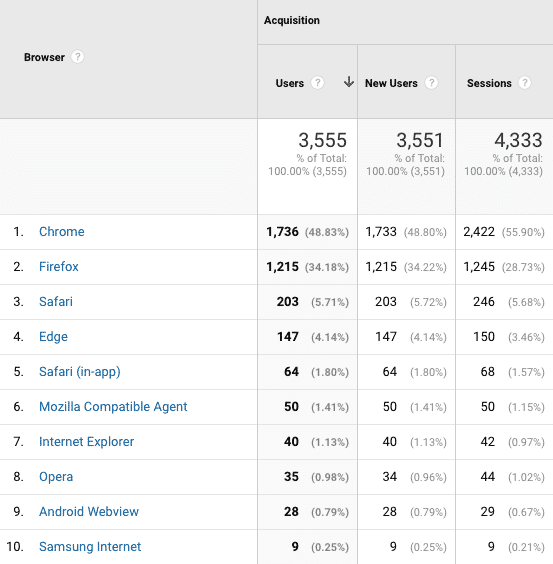This screenshot has height=564, width=553.
Task: Select total users value 3,555
Action: [x=322, y=140]
